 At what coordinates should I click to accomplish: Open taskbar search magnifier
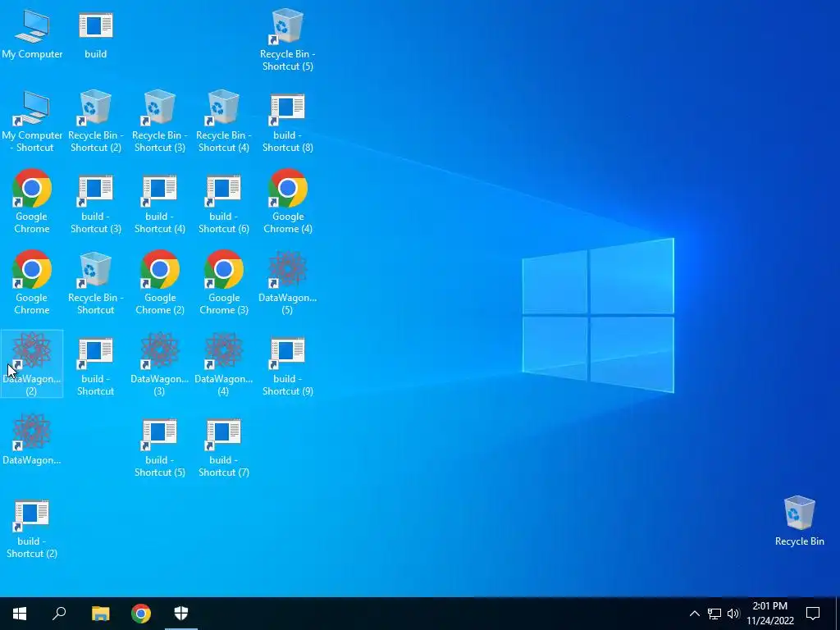(x=59, y=614)
